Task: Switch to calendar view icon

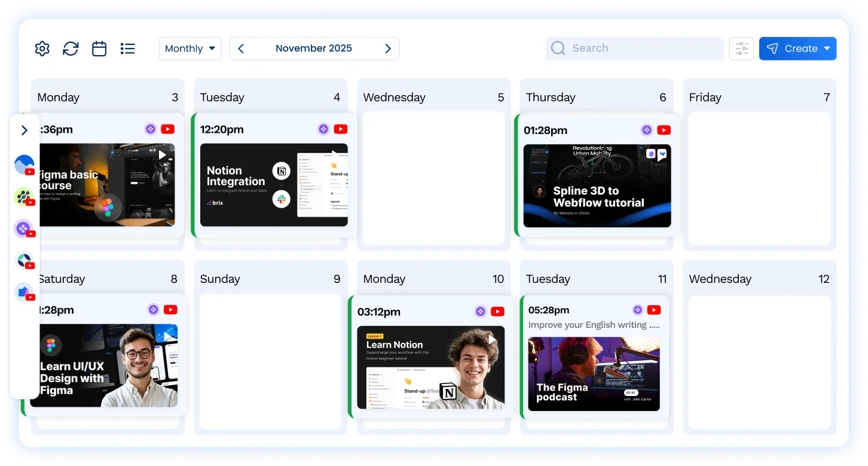Action: tap(99, 48)
